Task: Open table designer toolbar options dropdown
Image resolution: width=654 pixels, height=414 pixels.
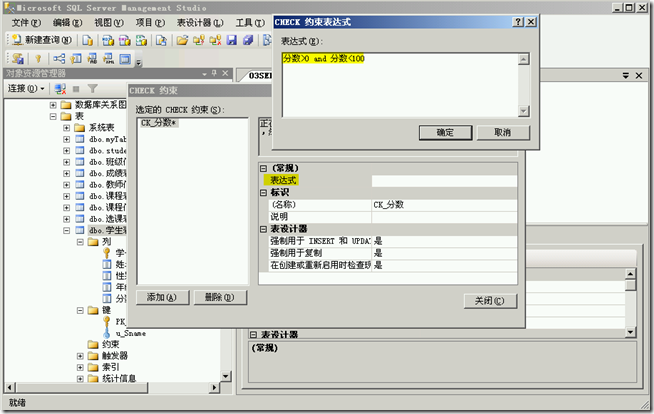Action: point(138,63)
